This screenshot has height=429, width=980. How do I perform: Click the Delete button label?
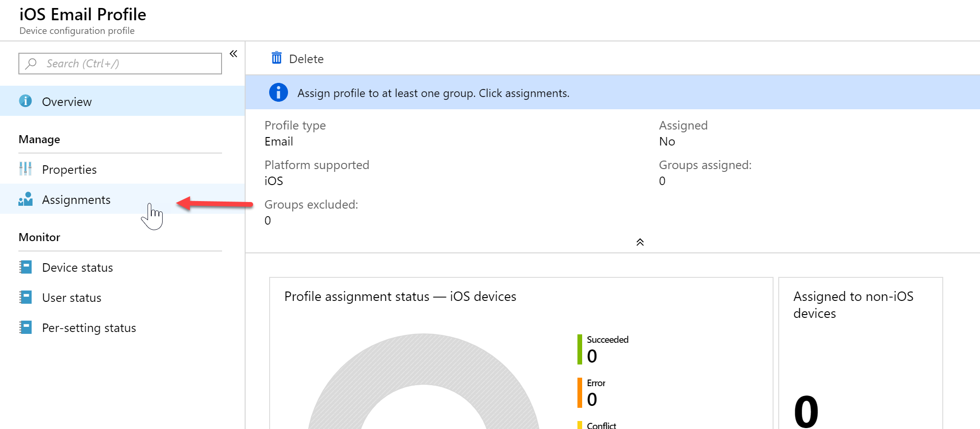coord(306,59)
